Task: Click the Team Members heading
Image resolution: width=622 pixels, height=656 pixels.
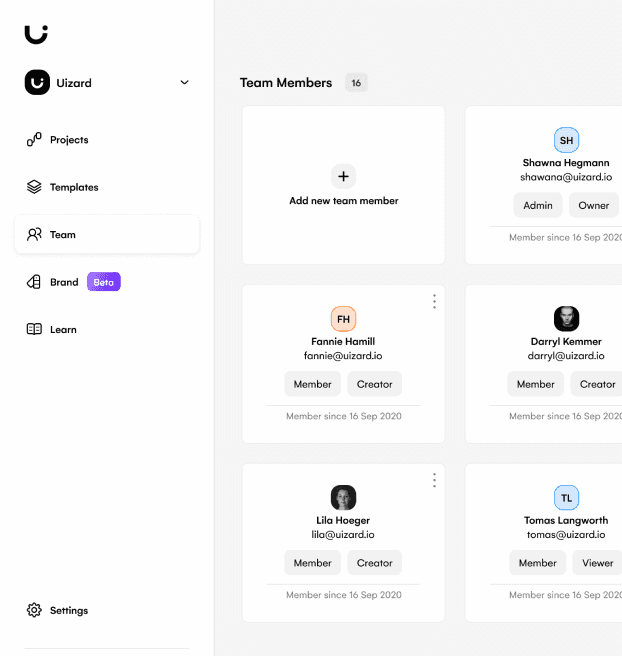Action: 286,83
